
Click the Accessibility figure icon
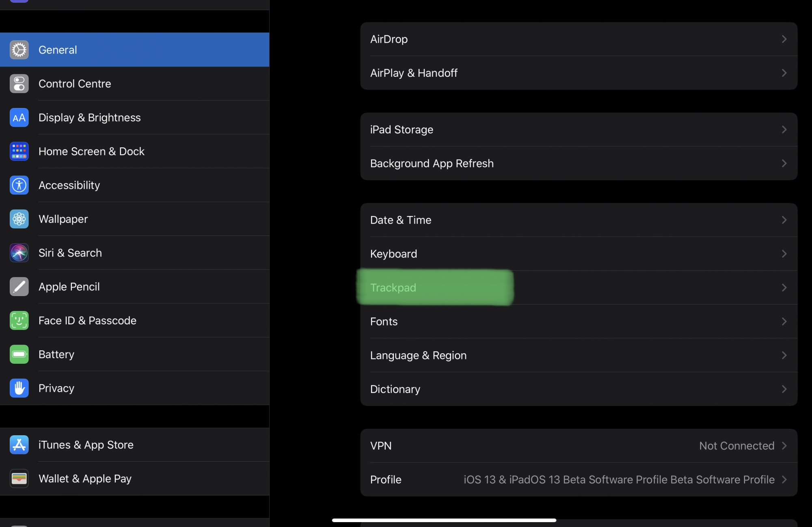click(19, 185)
